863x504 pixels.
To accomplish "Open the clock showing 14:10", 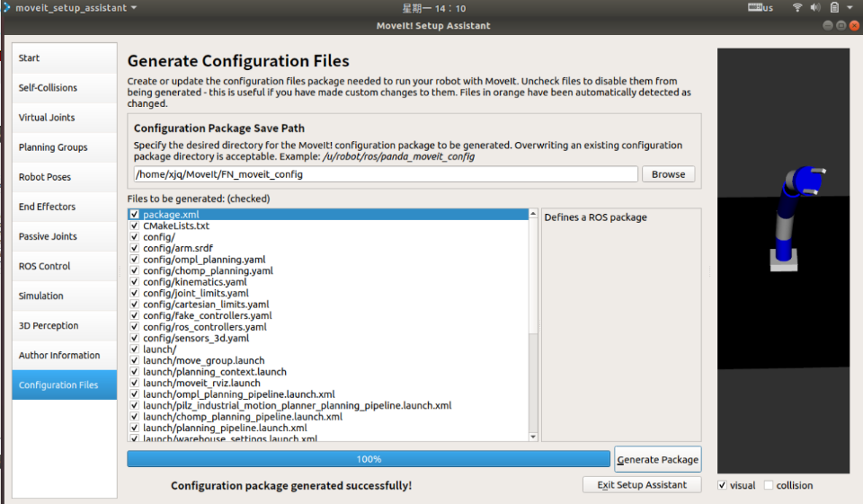I will tap(433, 8).
